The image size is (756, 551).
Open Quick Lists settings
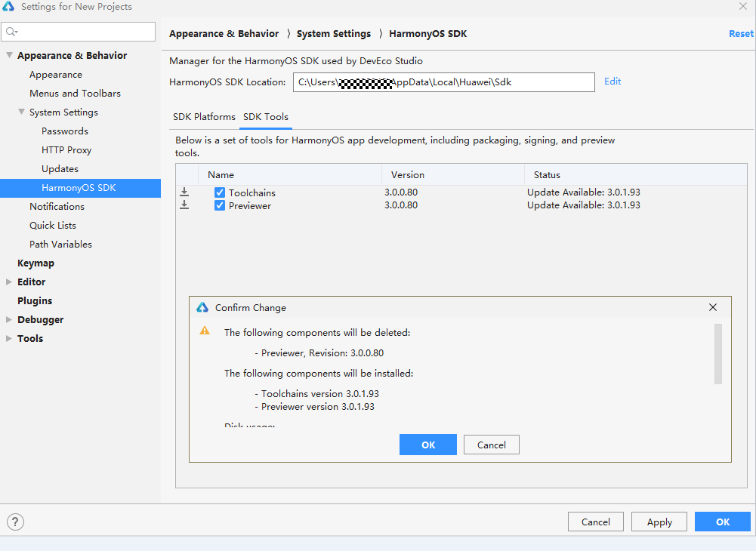[x=53, y=225]
